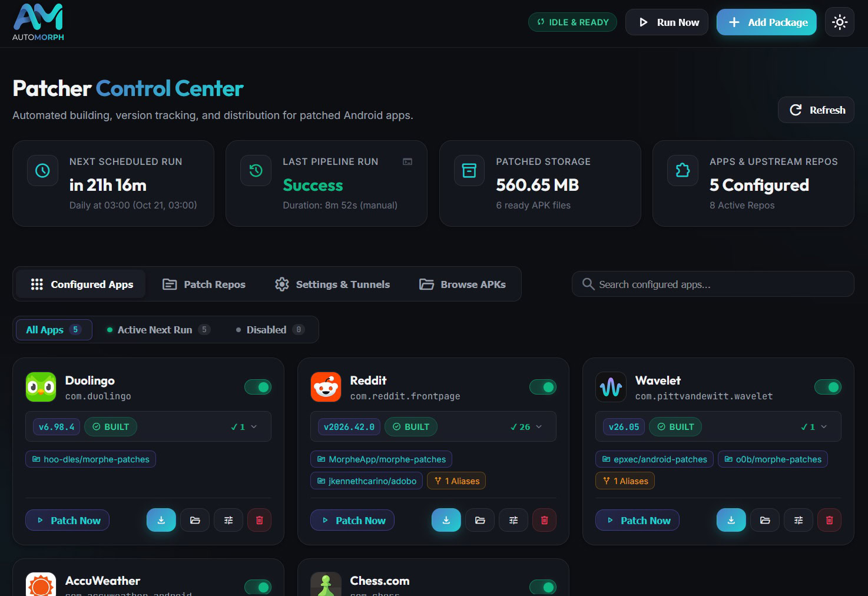Click Run Now button

pyautogui.click(x=667, y=22)
